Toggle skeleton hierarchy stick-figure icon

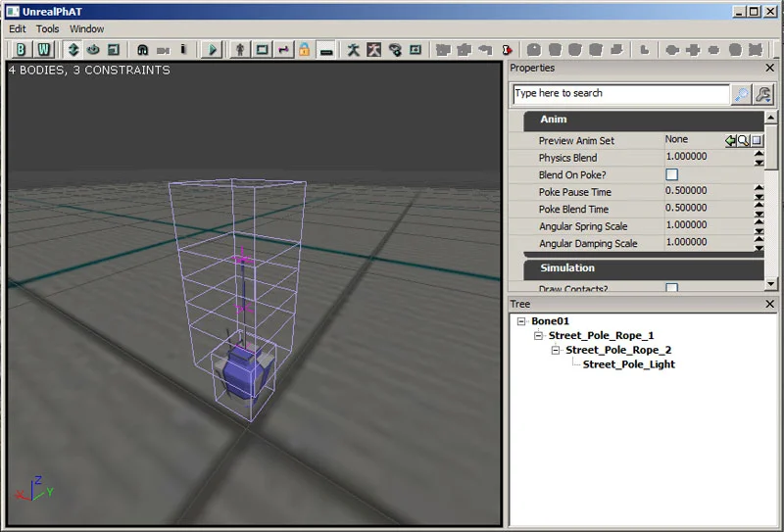[354, 50]
